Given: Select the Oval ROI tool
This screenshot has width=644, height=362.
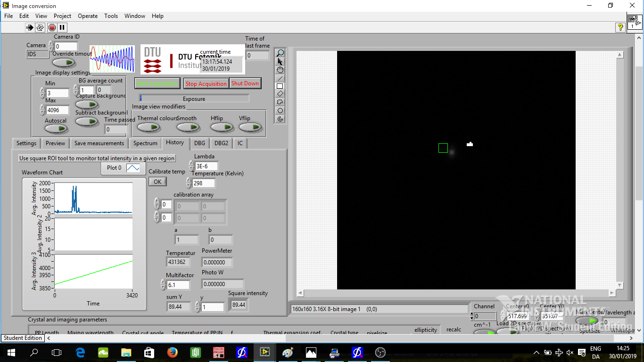Looking at the screenshot, I should [x=280, y=110].
